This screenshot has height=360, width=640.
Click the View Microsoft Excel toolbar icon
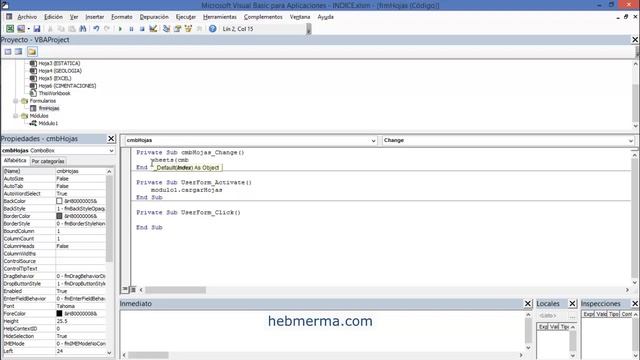[10, 29]
